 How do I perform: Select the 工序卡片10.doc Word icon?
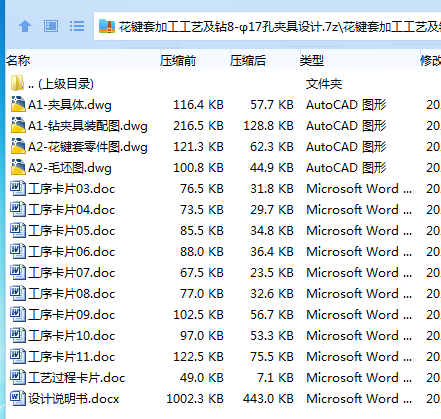click(x=18, y=335)
